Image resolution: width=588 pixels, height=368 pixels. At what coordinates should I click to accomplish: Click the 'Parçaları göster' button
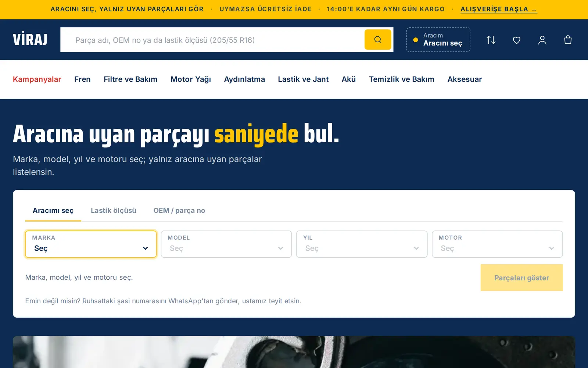(x=521, y=278)
